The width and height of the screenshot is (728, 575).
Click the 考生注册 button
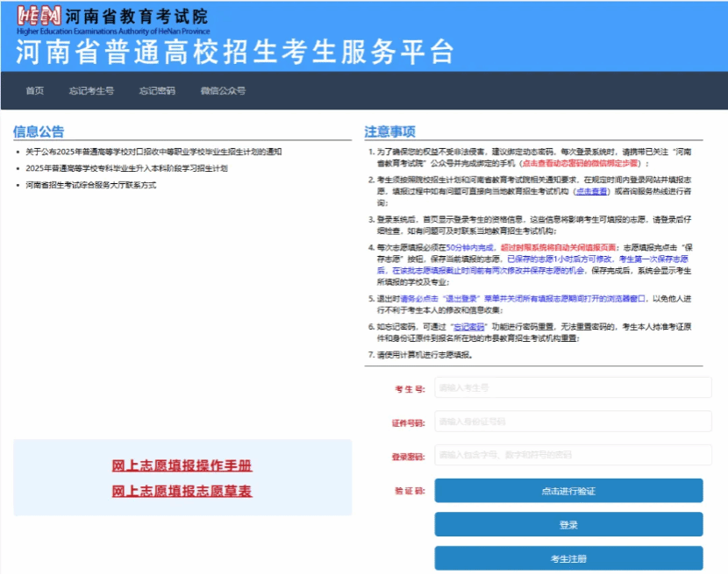tap(568, 558)
